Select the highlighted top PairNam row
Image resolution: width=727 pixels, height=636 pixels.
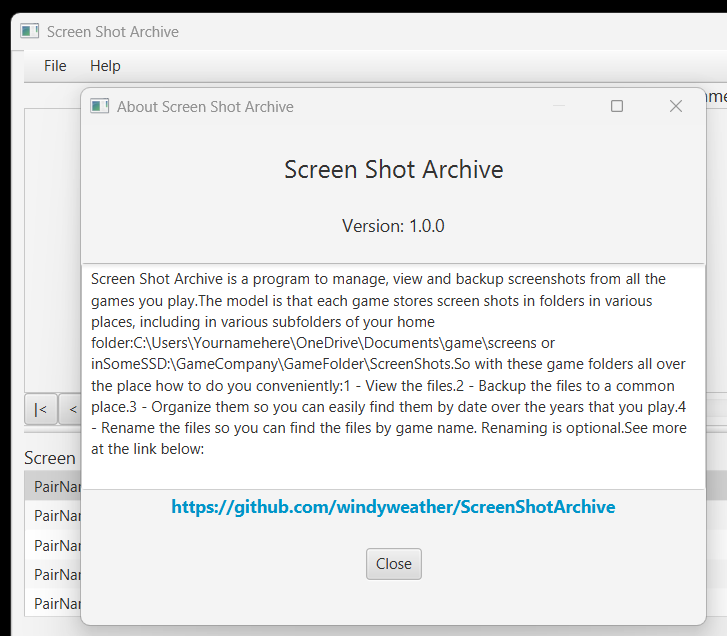tap(56, 486)
